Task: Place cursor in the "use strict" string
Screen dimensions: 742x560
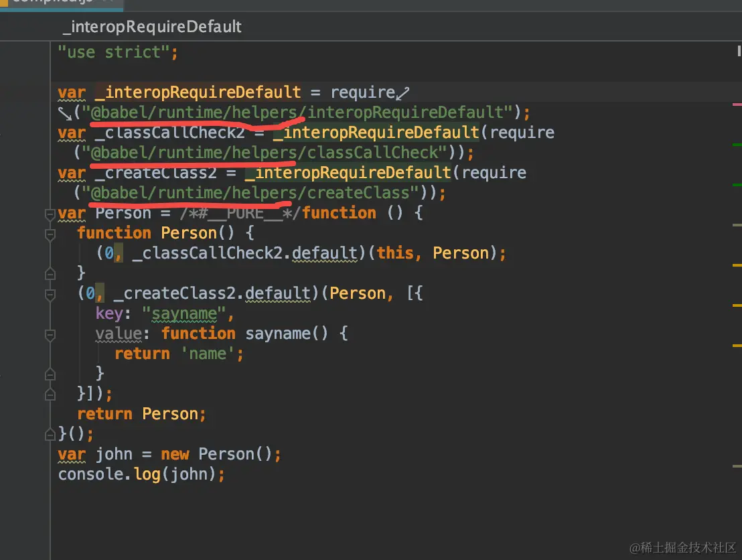Action: 114,52
